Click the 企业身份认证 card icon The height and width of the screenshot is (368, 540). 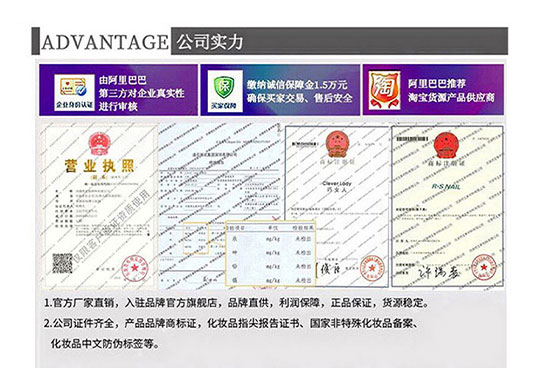point(74,92)
